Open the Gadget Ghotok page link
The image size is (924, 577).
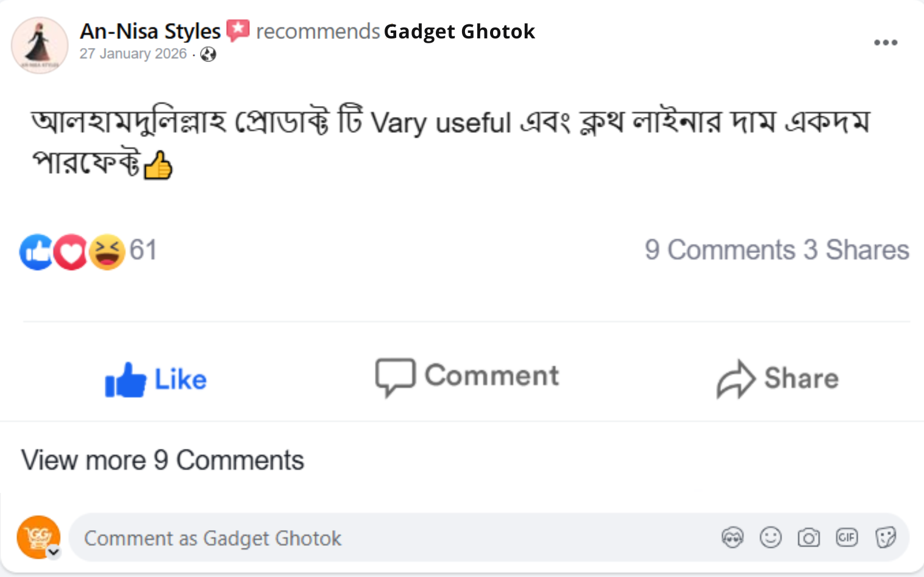click(x=459, y=31)
